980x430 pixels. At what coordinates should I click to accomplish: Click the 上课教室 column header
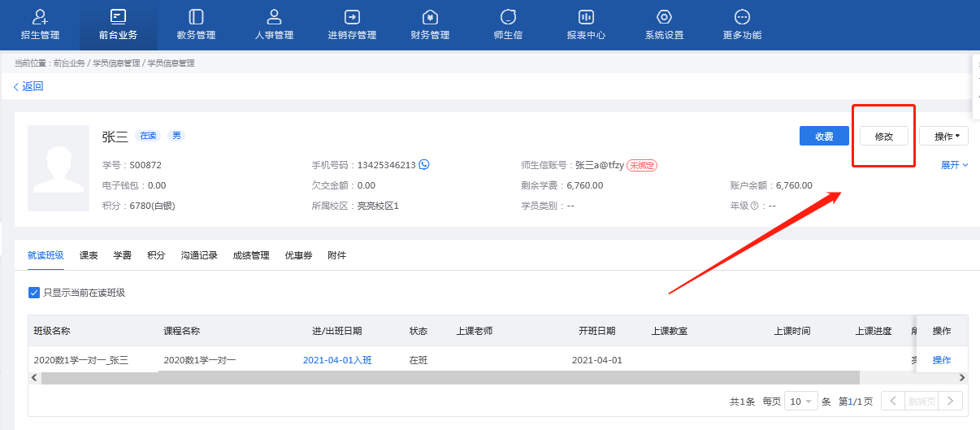(x=670, y=331)
